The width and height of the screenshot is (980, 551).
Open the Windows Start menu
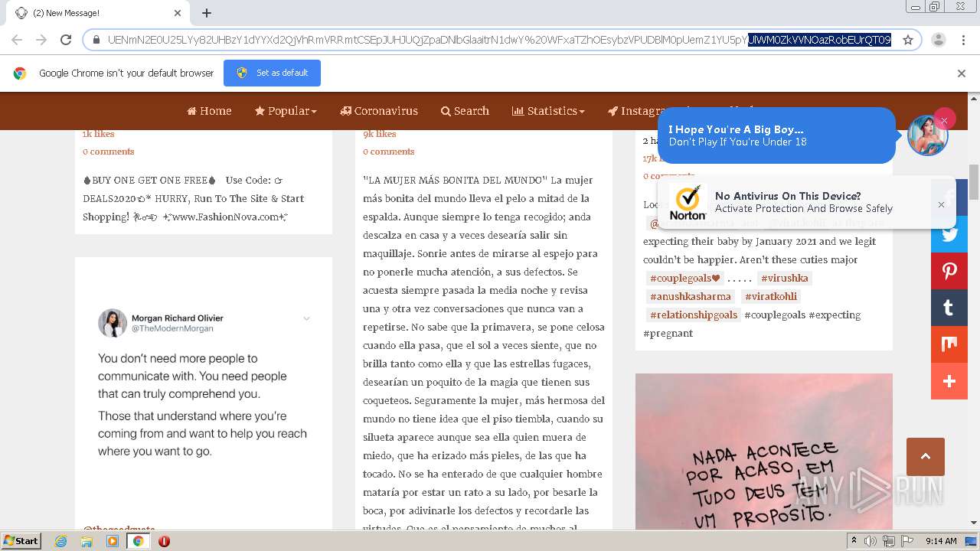(21, 541)
